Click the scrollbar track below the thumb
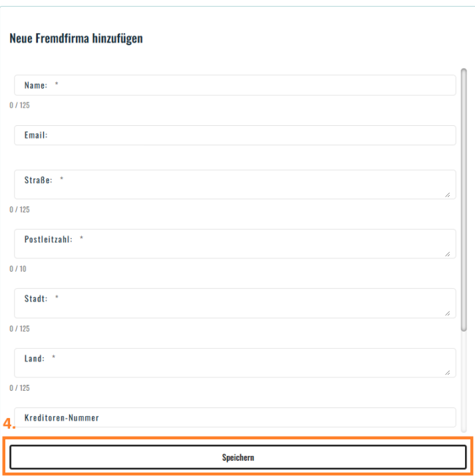The image size is (475, 476). [464, 381]
